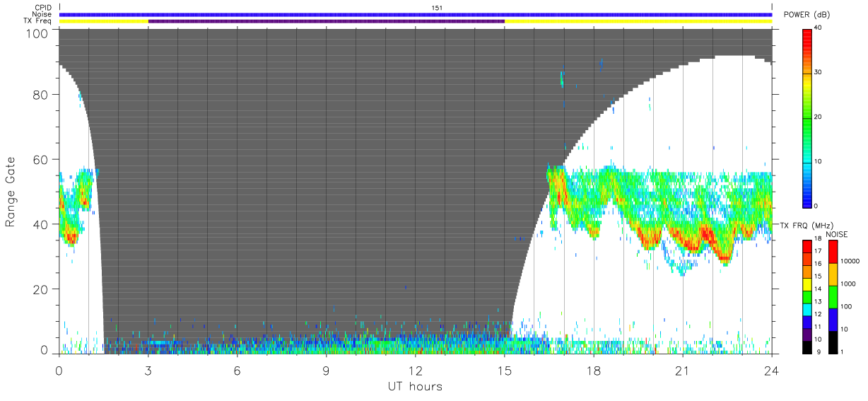Click y-axis tick label 80
868x401 pixels.
(42, 95)
